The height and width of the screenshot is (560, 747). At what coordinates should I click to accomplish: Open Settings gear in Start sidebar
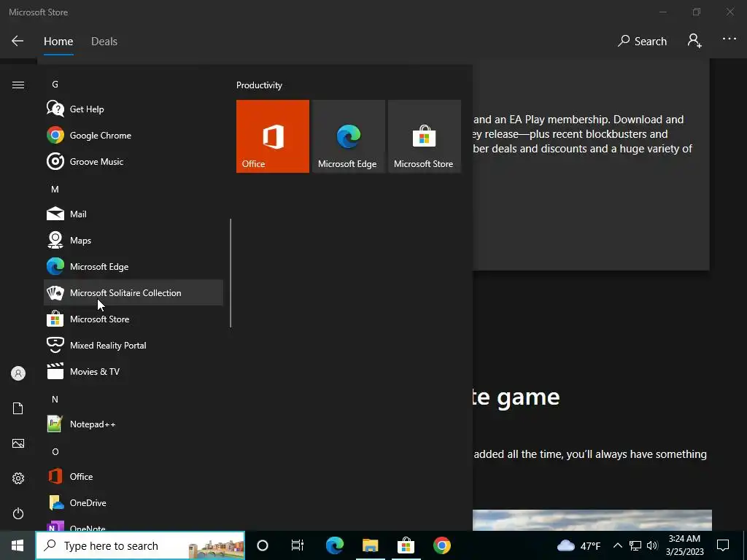pos(18,478)
